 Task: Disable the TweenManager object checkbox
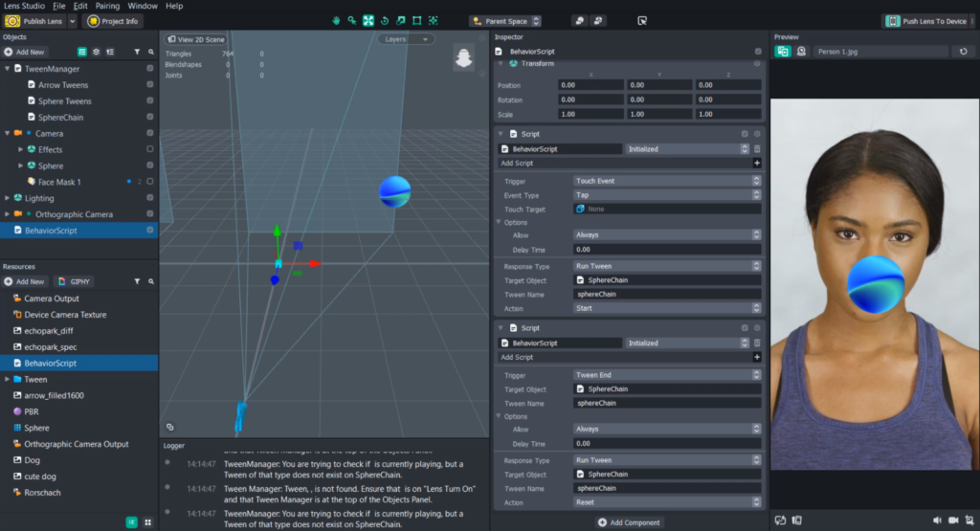(x=150, y=69)
